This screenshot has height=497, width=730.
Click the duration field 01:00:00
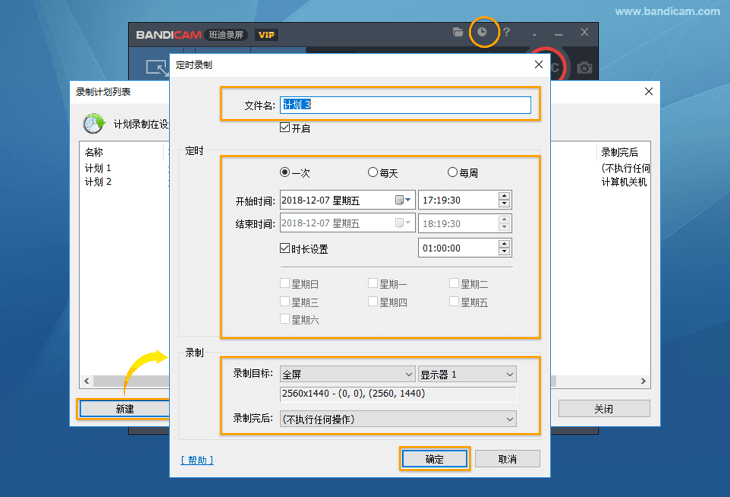(x=458, y=248)
